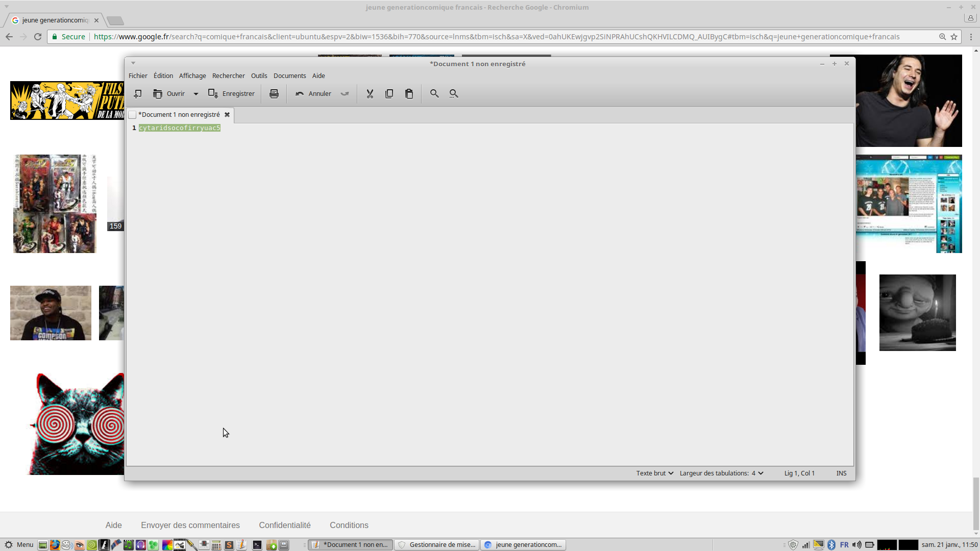Create a new document via toolbar icon

coord(138,94)
